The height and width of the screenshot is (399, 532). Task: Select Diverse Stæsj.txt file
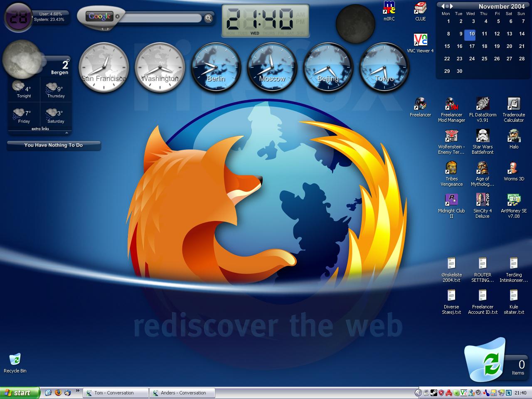pyautogui.click(x=451, y=302)
